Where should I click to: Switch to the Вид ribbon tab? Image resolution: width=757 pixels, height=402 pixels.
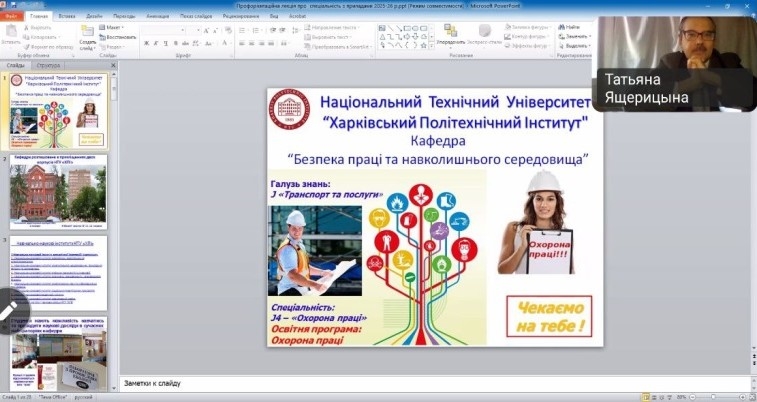pos(274,16)
